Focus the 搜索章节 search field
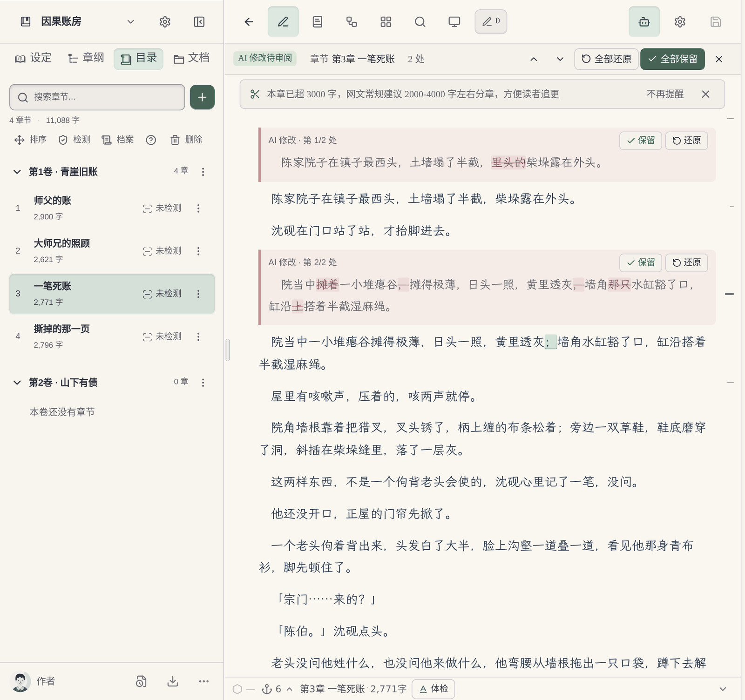745x700 pixels. coord(97,97)
